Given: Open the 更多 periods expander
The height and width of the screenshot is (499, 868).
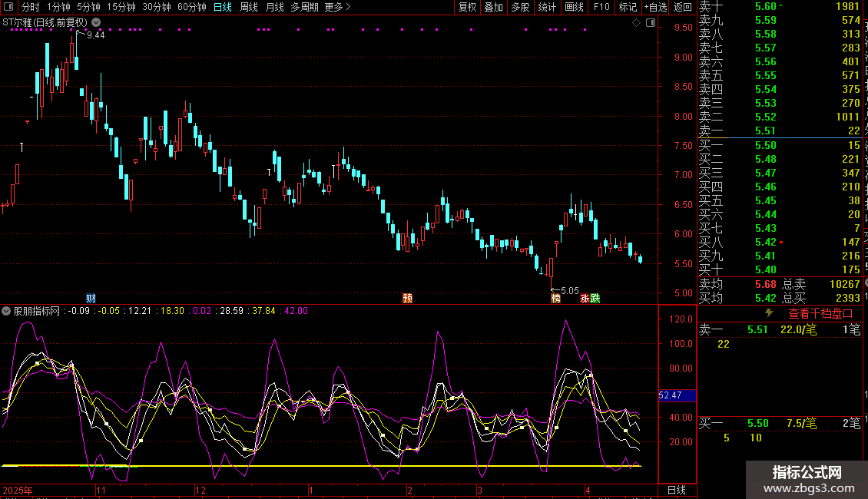Looking at the screenshot, I should [337, 7].
